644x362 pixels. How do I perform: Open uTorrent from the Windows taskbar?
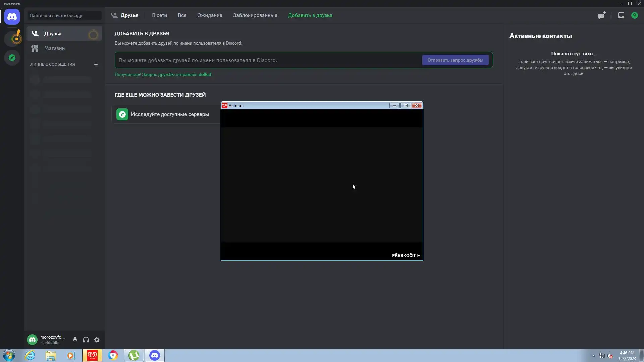[x=134, y=355]
